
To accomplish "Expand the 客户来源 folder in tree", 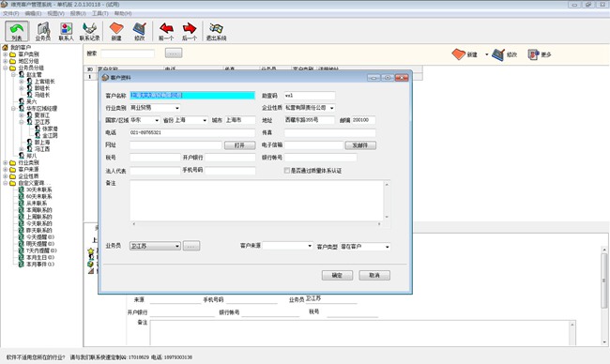I will pyautogui.click(x=6, y=170).
